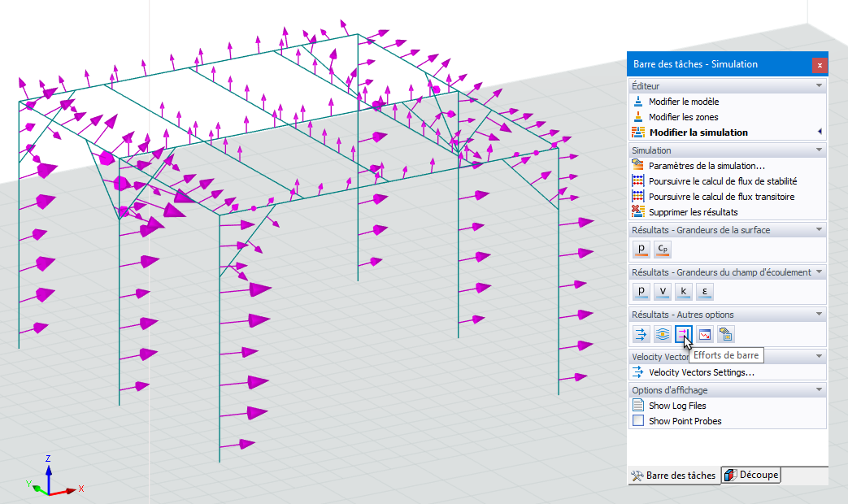Select surface pressure p result button
The height and width of the screenshot is (504, 848).
(641, 249)
